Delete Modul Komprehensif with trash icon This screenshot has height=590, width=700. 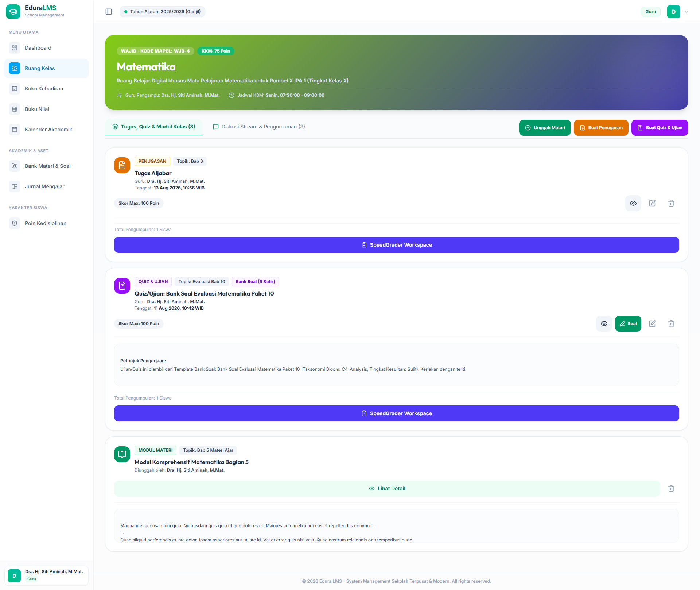coord(671,489)
